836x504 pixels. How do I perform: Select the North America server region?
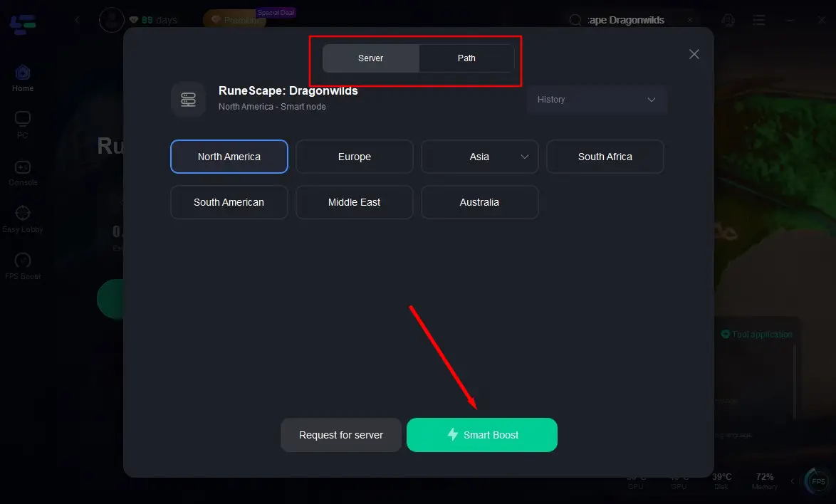[x=229, y=157]
